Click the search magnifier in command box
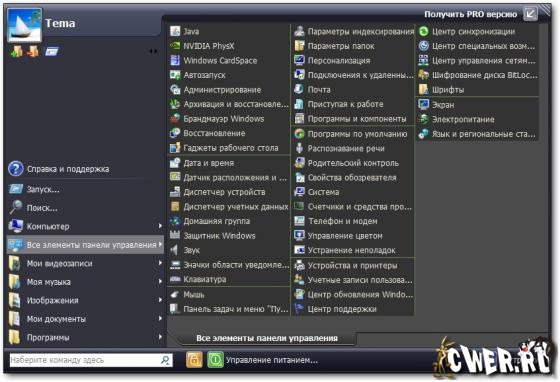The image size is (560, 382). 165,360
